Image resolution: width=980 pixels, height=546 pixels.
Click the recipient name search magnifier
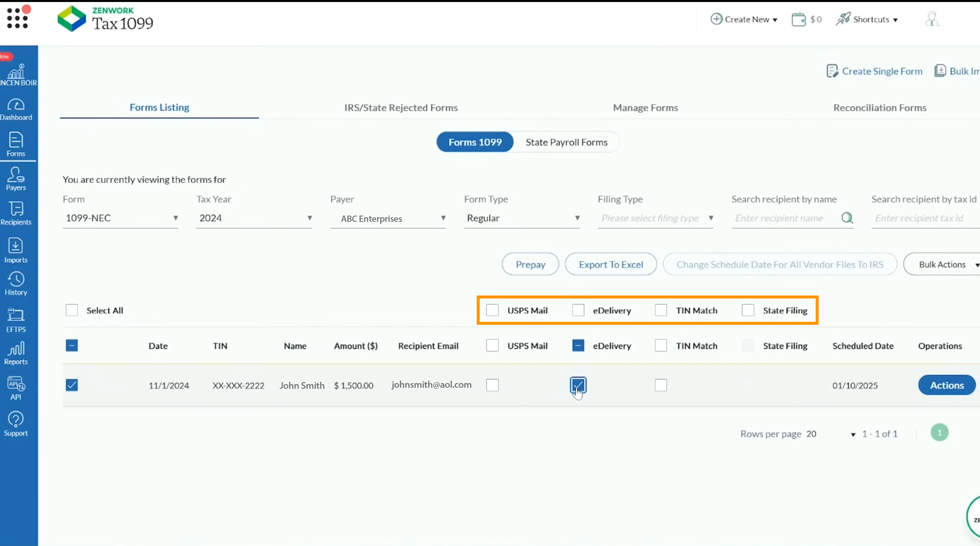(847, 218)
